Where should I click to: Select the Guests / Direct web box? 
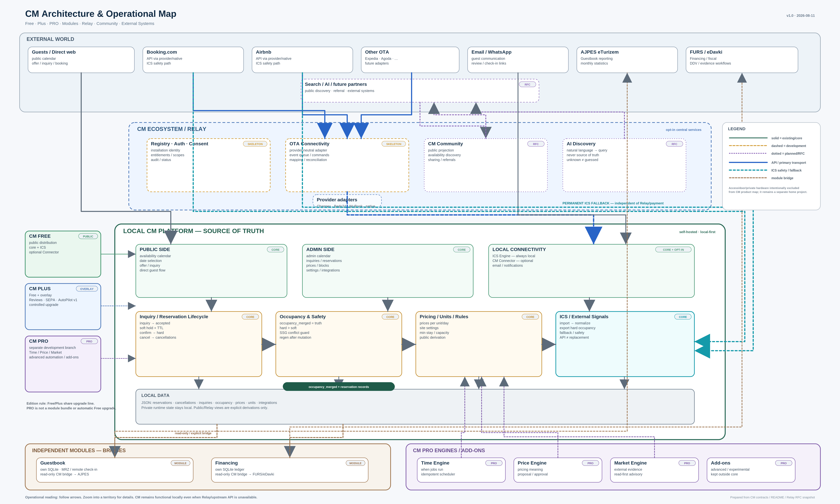[81, 60]
